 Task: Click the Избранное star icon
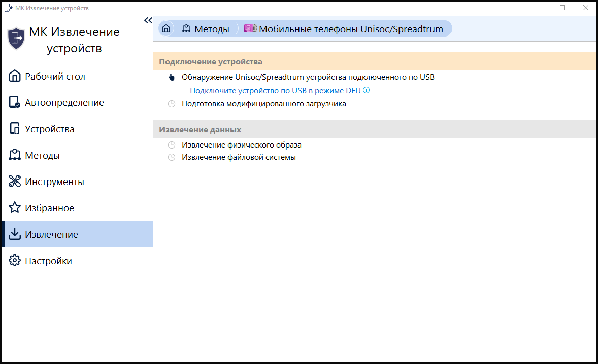click(x=15, y=208)
